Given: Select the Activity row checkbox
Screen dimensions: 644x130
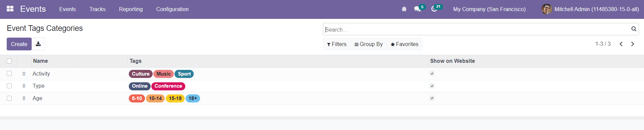Looking at the screenshot, I should point(9,74).
